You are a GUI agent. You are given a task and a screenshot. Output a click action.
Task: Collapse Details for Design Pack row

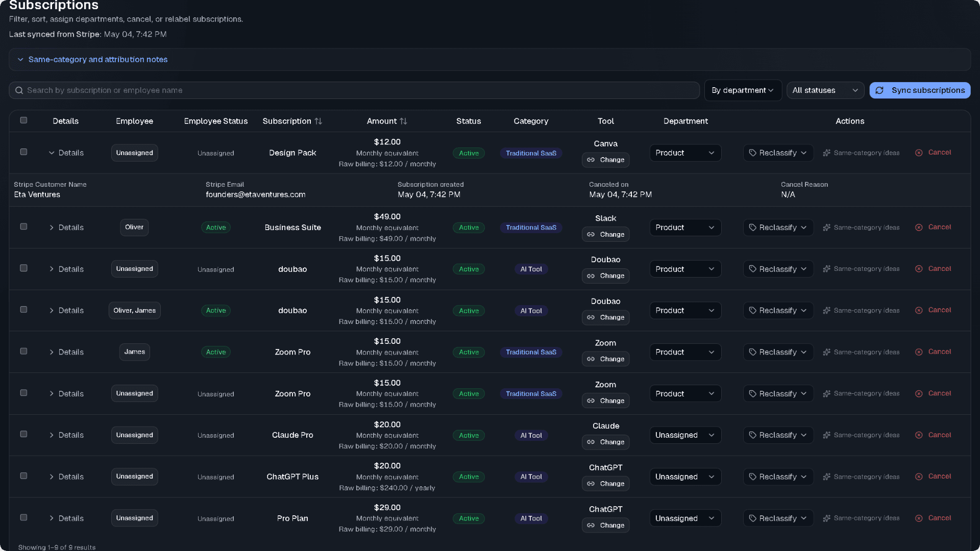coord(66,153)
